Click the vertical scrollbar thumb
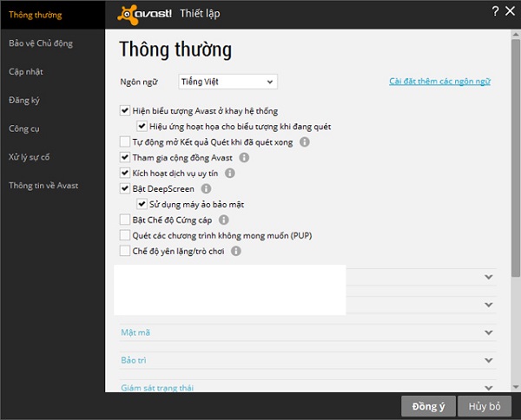 coord(516,158)
